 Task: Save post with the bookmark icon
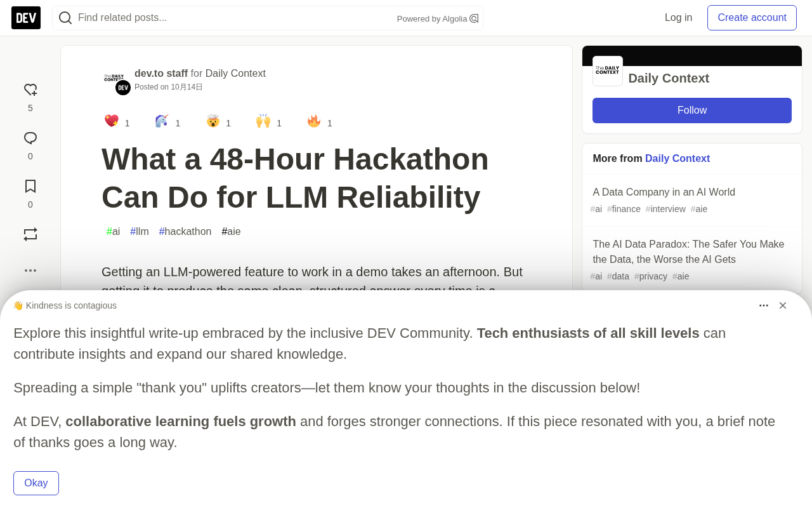point(30,186)
